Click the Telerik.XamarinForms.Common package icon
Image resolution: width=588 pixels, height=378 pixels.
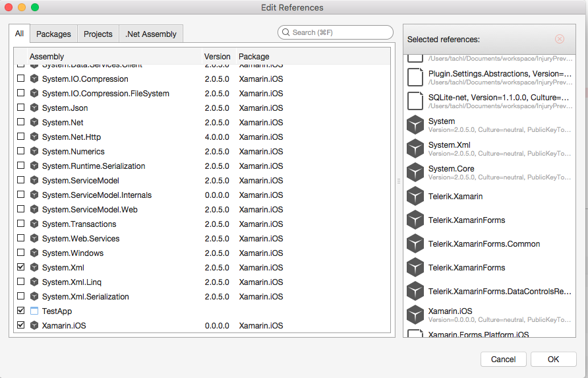coord(415,243)
